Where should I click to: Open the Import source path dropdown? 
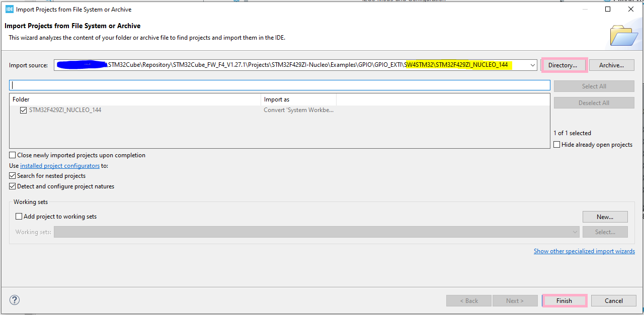coord(532,65)
